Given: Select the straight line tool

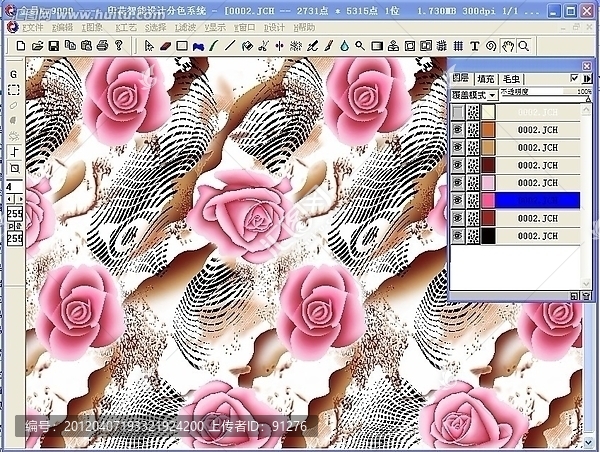Looking at the screenshot, I should (x=230, y=46).
